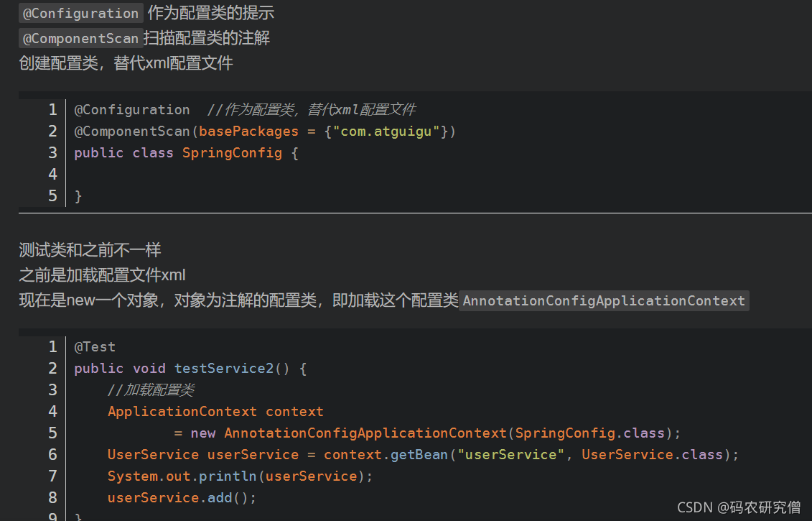
Task: Click the text 扫描配置类的注解
Action: (x=207, y=38)
